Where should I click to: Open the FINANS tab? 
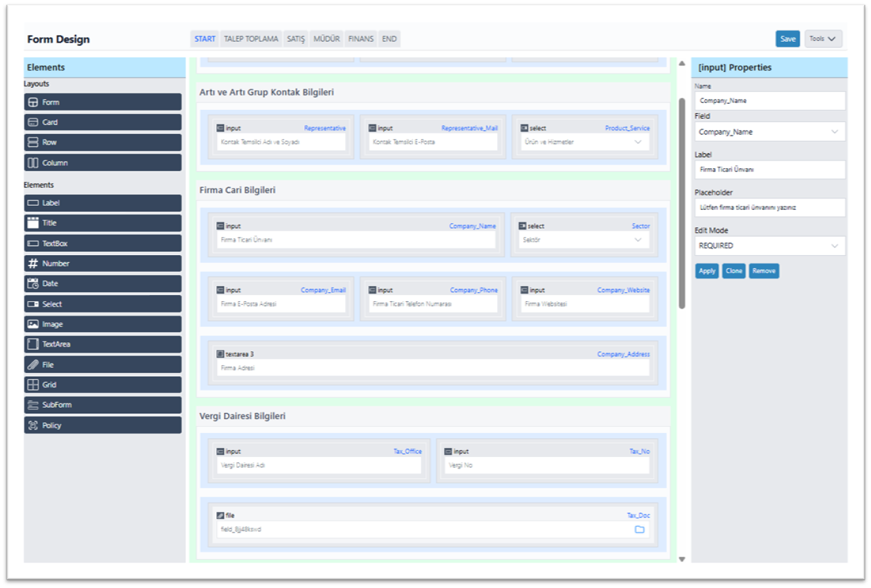click(360, 39)
